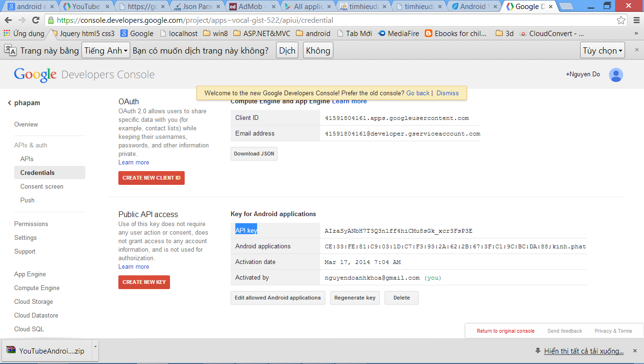The width and height of the screenshot is (644, 364).
Task: Click the Dịch translate button
Action: point(287,51)
